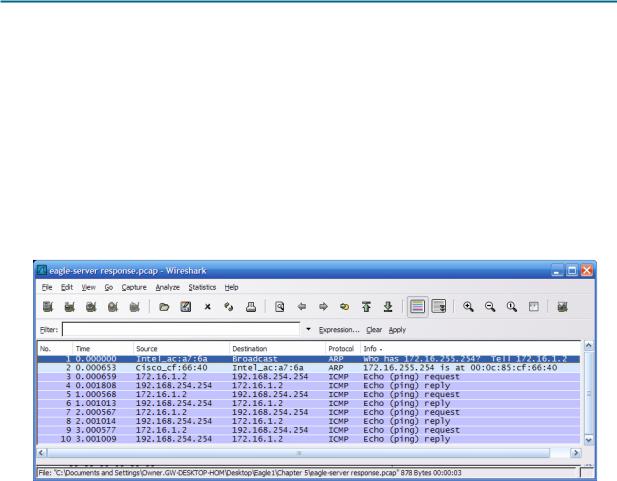Click the Wireshark title bar app icon
The width and height of the screenshot is (617, 481).
pyautogui.click(x=42, y=270)
